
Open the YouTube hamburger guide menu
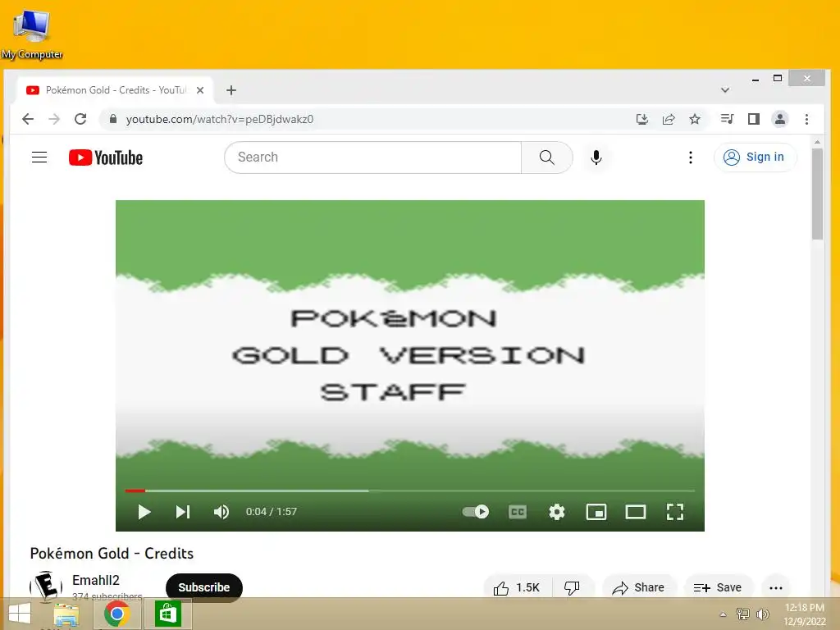39,157
